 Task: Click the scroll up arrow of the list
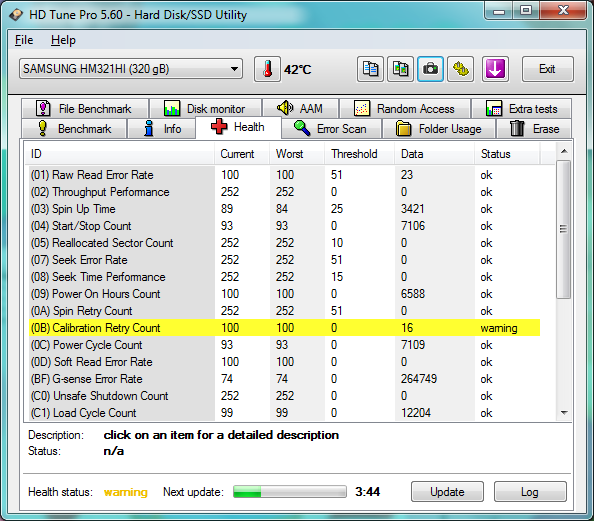(564, 151)
